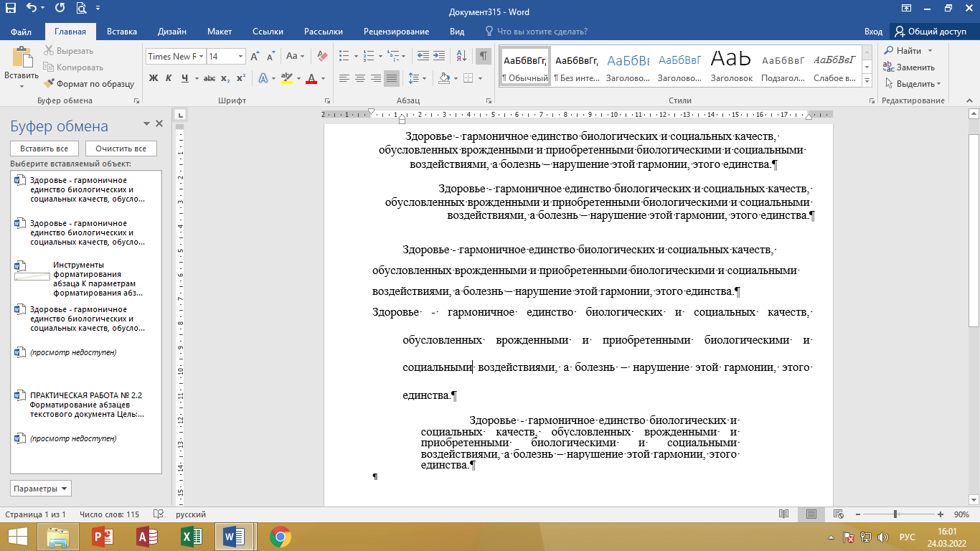Sort text with the А-Я icon
The width and height of the screenshot is (980, 551).
tap(461, 56)
